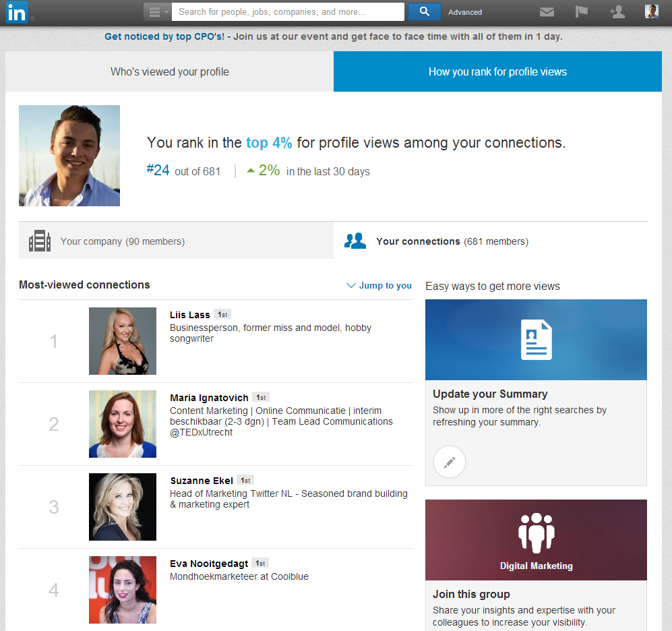Screen dimensions: 672x631
Task: Switch to Who's viewed your profile tab
Action: pyautogui.click(x=170, y=71)
